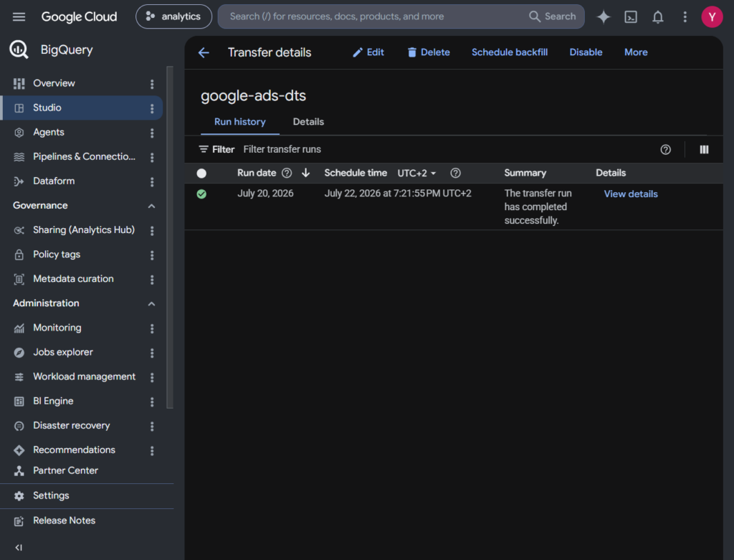Open the Overview row three-dot menu
This screenshot has width=734, height=560.
click(x=152, y=84)
